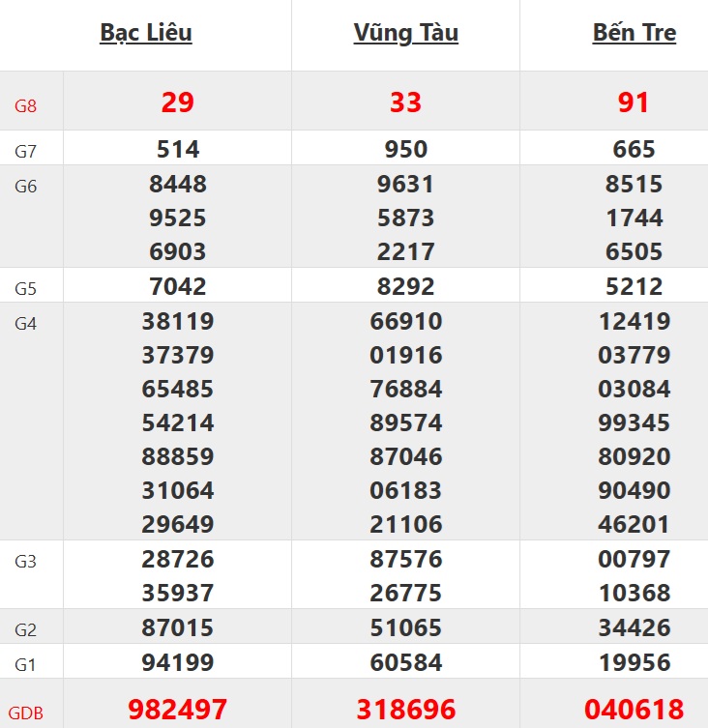Select the G8 prize row label
708x728 pixels.
tap(25, 105)
